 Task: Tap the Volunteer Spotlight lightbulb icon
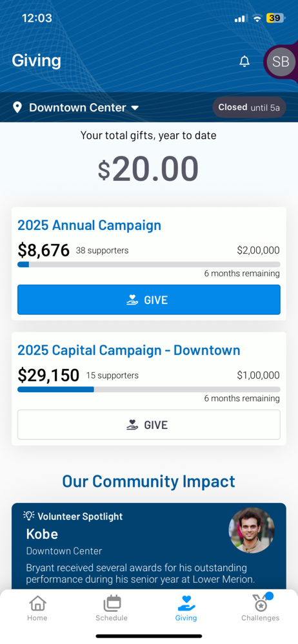(x=29, y=516)
